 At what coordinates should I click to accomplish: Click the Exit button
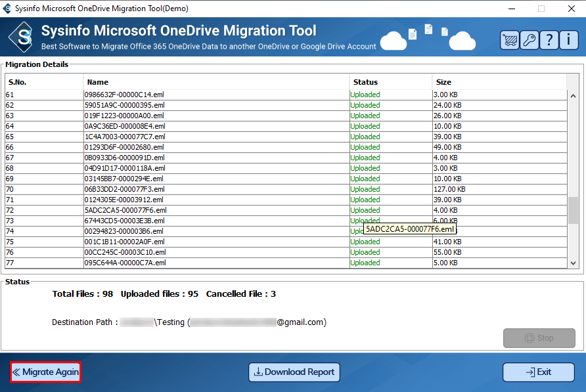tap(538, 372)
